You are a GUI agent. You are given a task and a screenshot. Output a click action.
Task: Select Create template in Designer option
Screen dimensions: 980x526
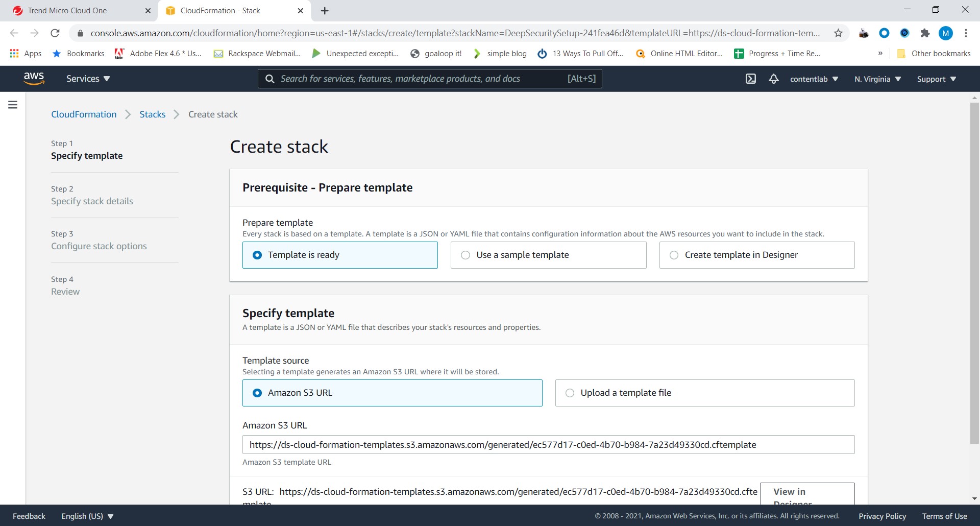[757, 255]
